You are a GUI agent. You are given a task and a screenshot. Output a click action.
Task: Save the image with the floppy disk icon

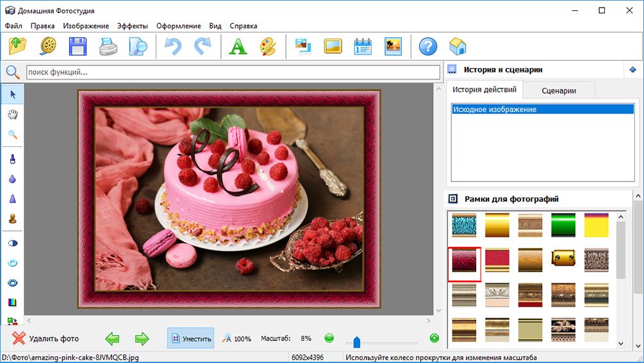[78, 46]
